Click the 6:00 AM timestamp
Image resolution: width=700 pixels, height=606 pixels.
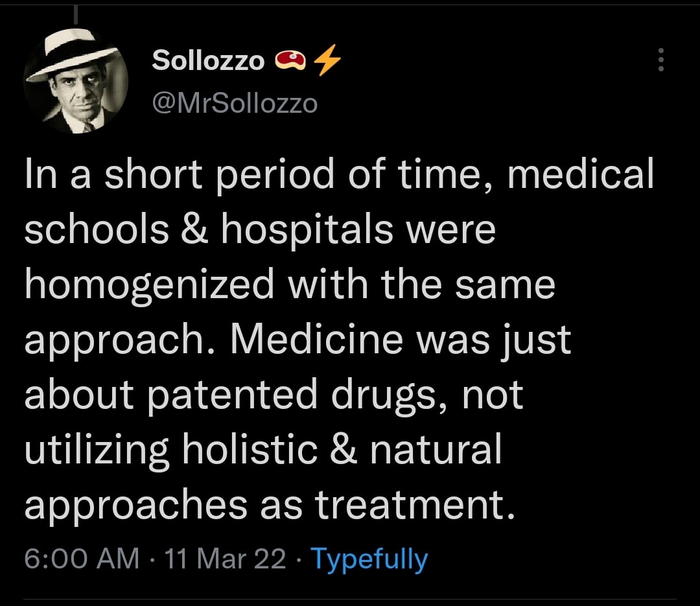(81, 559)
